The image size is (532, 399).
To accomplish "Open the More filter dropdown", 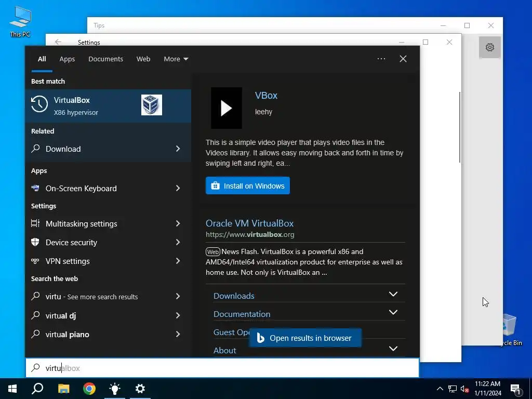I will [x=176, y=59].
